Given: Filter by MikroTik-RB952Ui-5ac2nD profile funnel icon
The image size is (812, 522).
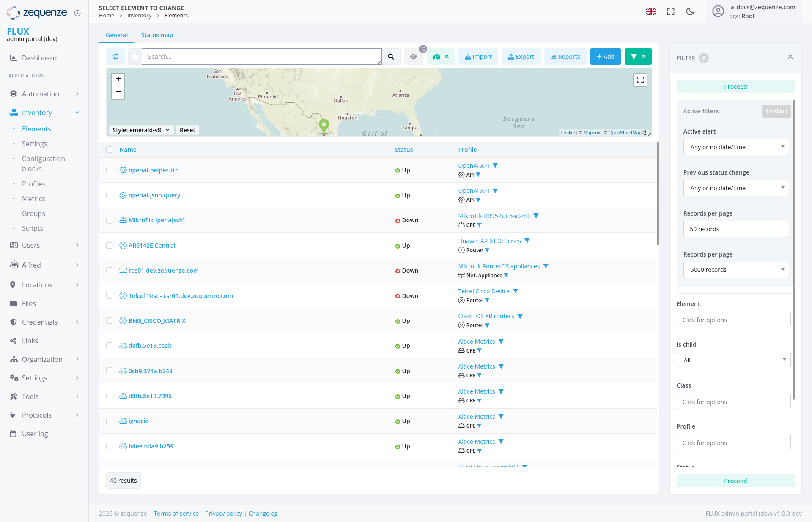Looking at the screenshot, I should tap(536, 216).
